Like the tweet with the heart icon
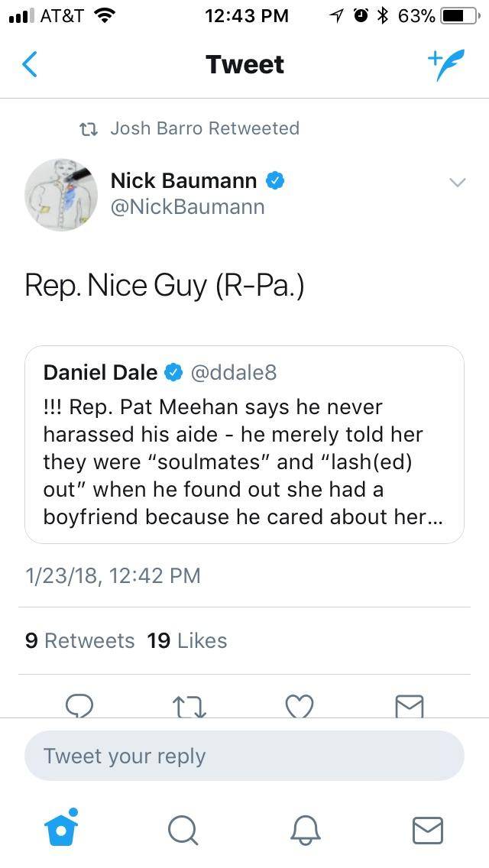Image resolution: width=489 pixels, height=868 pixels. 300,706
